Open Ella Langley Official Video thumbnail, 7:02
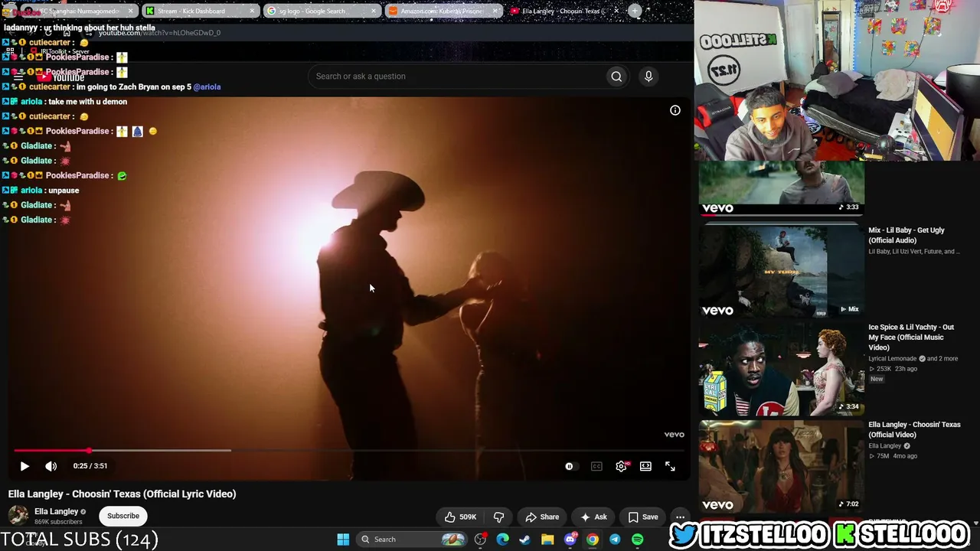The width and height of the screenshot is (980, 551). (x=781, y=466)
